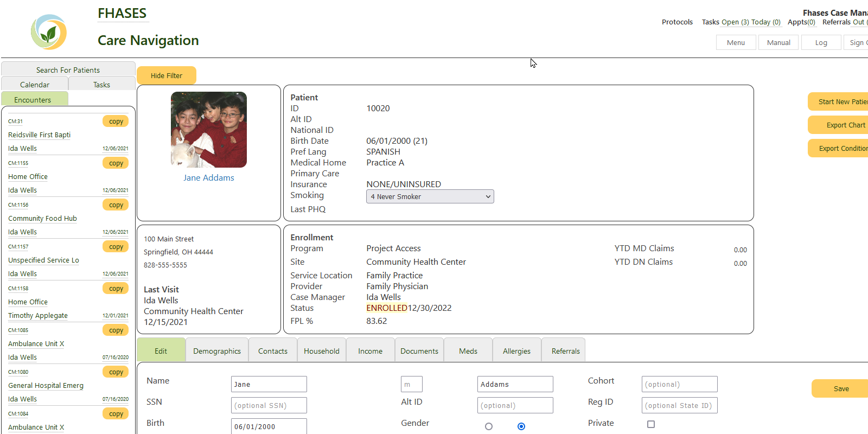Click the Cohort input field

[680, 384]
